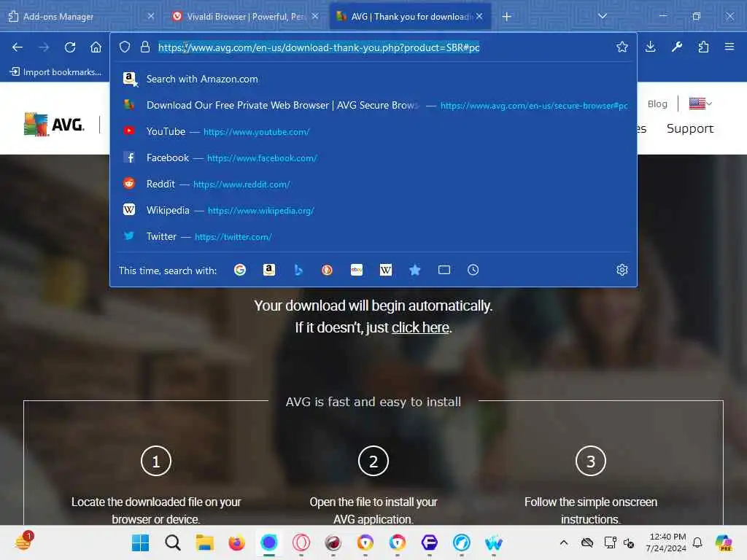The image size is (747, 560).
Task: Search this time with Wikipedia
Action: (x=385, y=270)
